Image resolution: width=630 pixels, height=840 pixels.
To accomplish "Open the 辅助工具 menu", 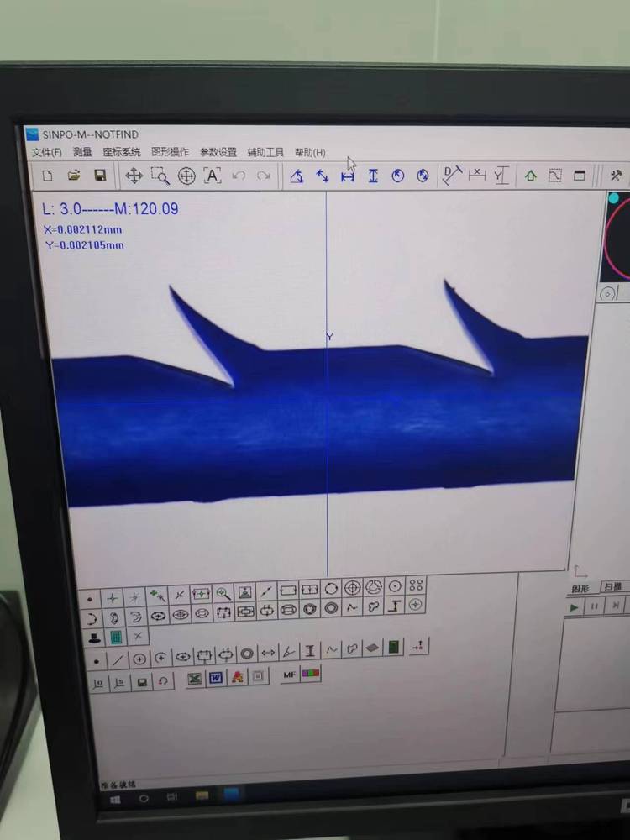I will coord(265,153).
